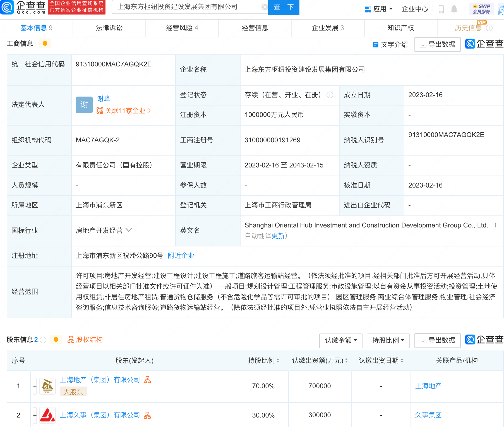This screenshot has height=427, width=504.
Task: Open the 上海地产 related product link
Action: point(428,386)
